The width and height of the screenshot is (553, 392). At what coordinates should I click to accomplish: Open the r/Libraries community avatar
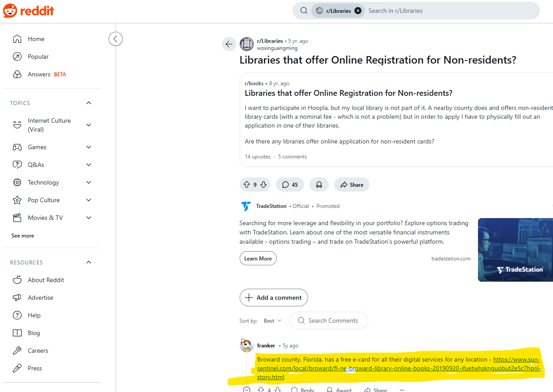(247, 44)
